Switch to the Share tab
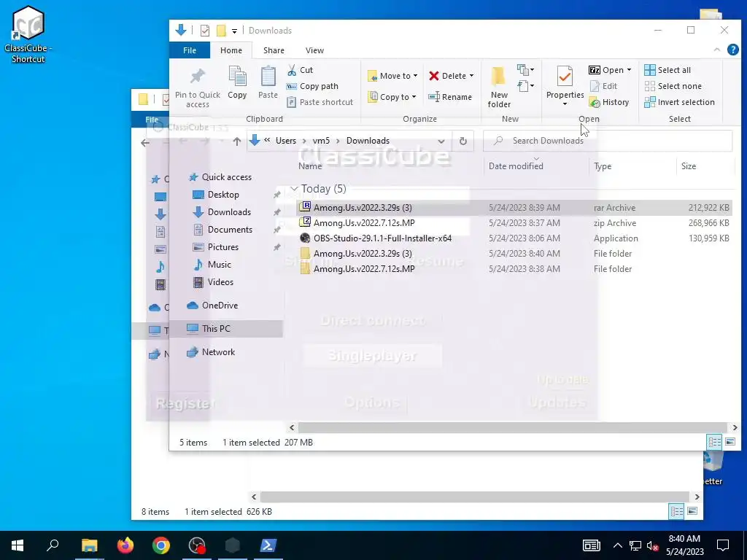Image resolution: width=747 pixels, height=560 pixels. coord(274,50)
